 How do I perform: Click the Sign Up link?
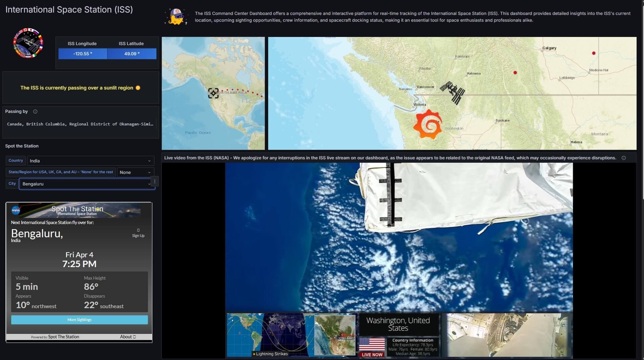click(138, 235)
